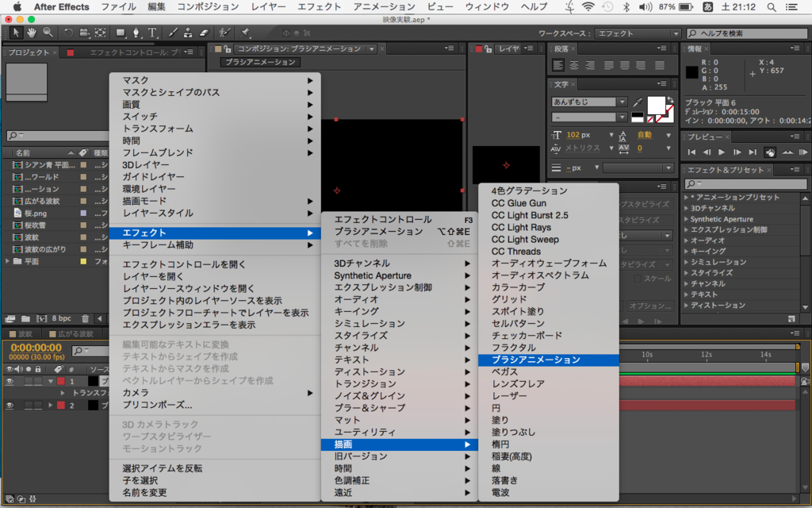Screen dimensions: 812x508
Task: Click the Interpret Footage icon in Project panel
Action: pos(10,319)
